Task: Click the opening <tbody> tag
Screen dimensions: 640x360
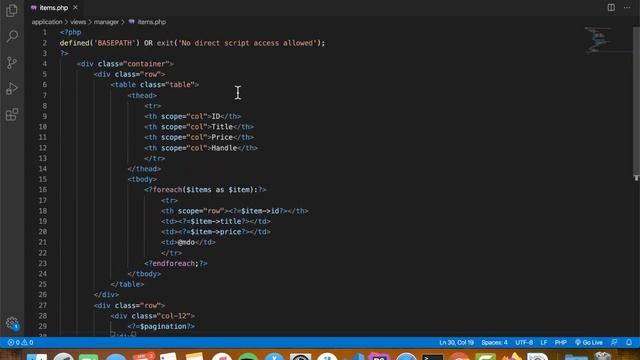Action: [142, 179]
